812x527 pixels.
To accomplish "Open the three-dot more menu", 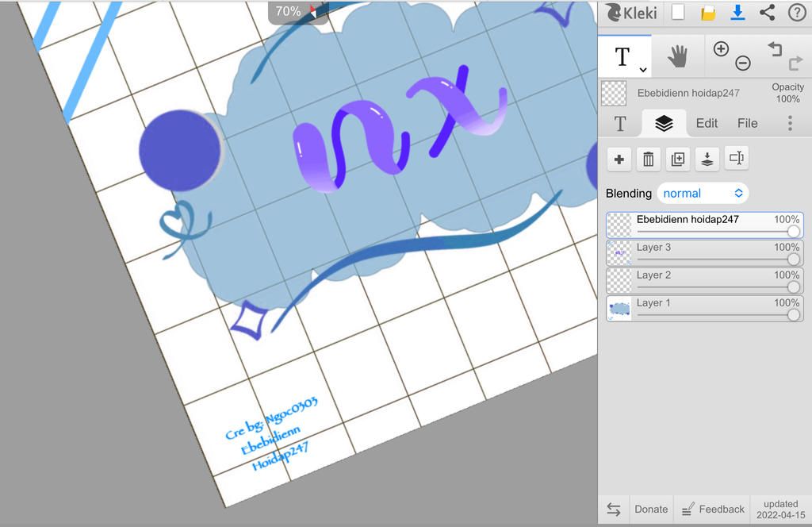I will click(x=790, y=123).
